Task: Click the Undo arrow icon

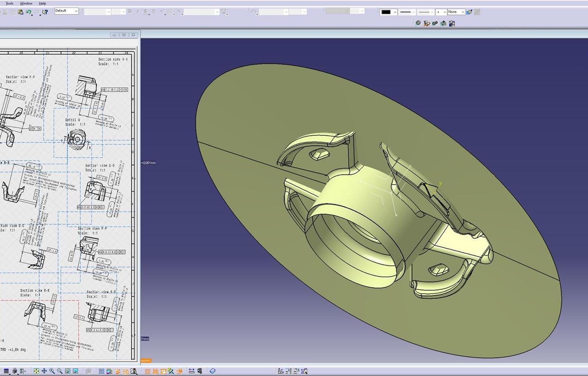Action: (x=29, y=12)
